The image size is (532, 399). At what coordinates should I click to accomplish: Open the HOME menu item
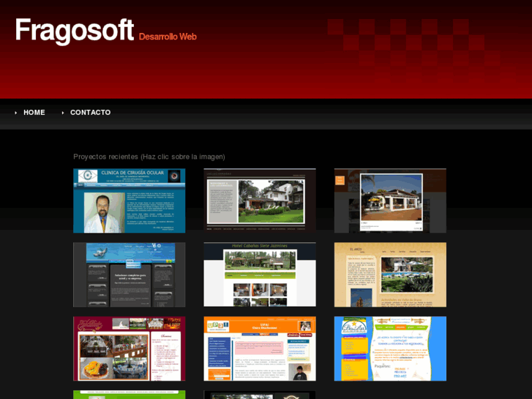[x=34, y=113]
